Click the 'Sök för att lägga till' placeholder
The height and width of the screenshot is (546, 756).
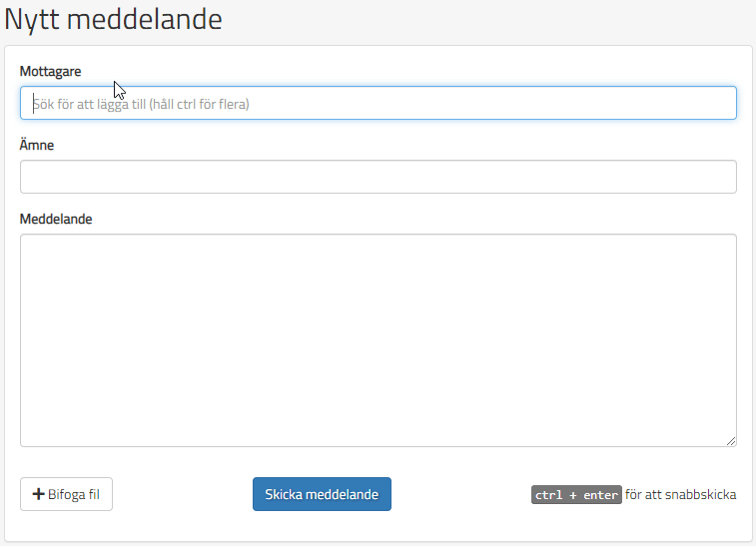point(141,103)
